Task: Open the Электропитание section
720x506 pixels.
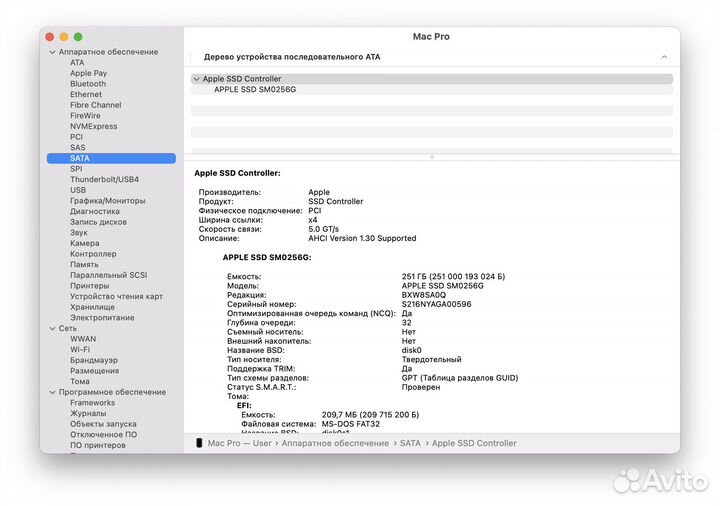Action: [102, 317]
